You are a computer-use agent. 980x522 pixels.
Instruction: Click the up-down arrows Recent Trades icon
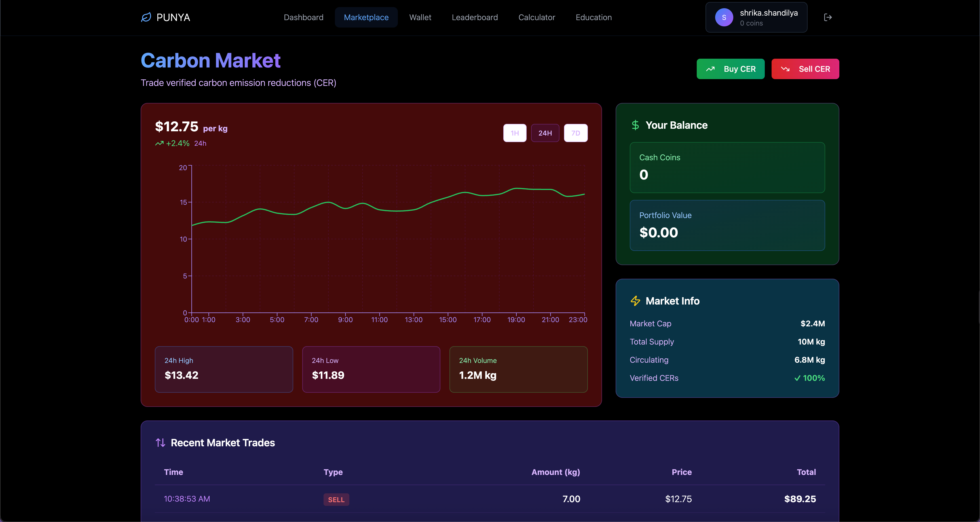(x=160, y=443)
